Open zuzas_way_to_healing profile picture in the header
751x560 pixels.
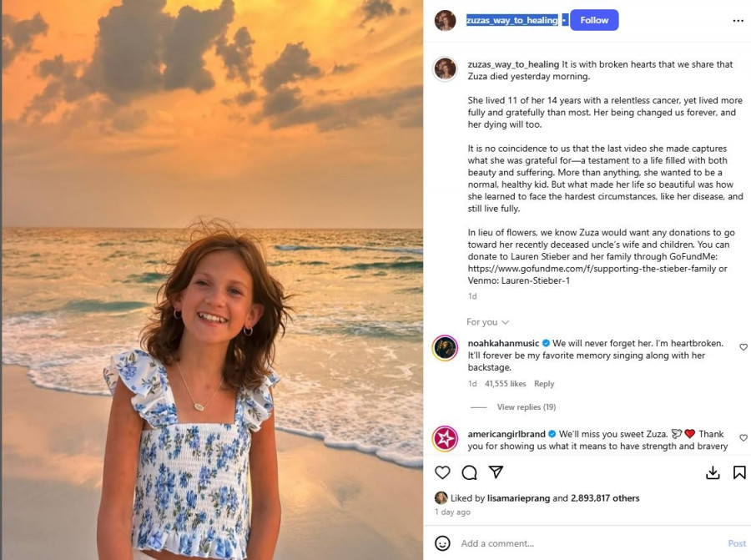(x=445, y=21)
